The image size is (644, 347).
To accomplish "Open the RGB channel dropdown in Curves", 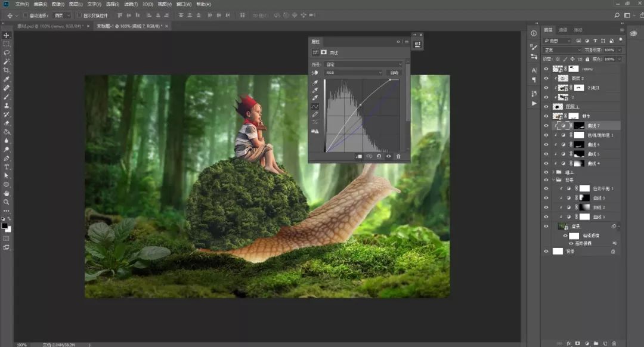I will (x=354, y=73).
